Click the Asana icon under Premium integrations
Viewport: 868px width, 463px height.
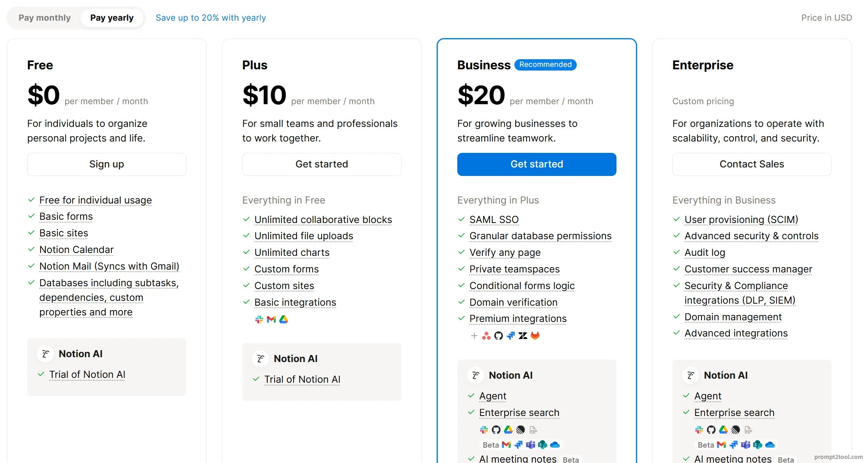(x=486, y=336)
